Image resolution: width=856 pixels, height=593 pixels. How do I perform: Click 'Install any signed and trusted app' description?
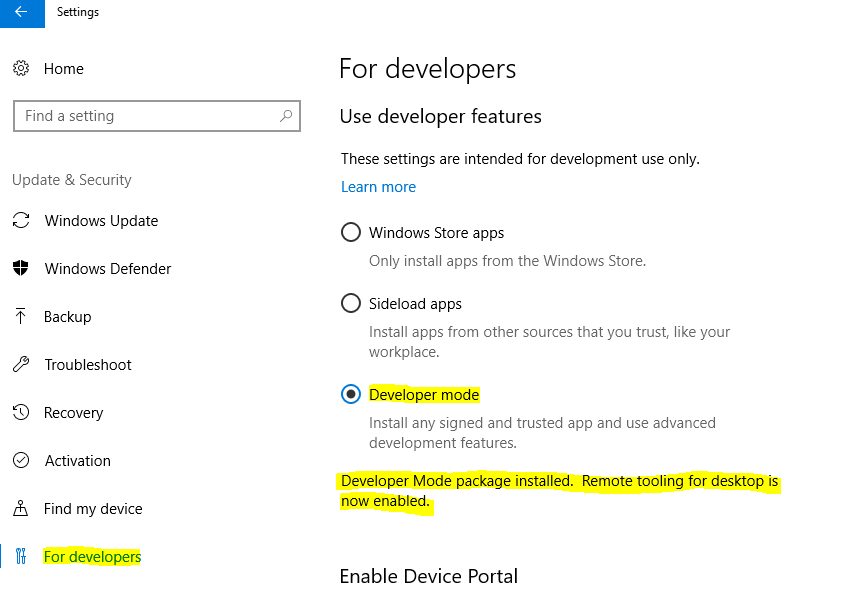point(542,433)
